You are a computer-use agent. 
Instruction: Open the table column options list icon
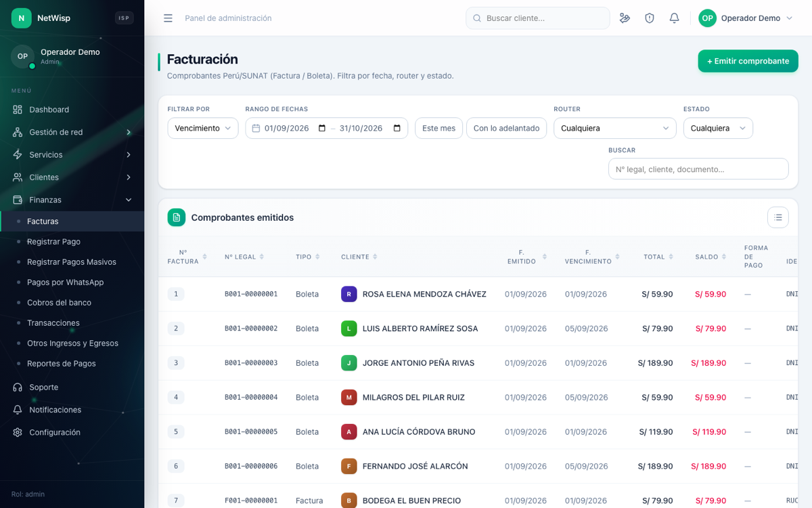coord(778,217)
